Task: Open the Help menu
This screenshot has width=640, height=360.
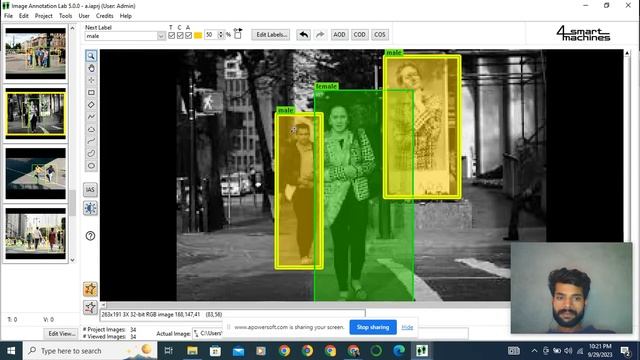Action: point(126,16)
